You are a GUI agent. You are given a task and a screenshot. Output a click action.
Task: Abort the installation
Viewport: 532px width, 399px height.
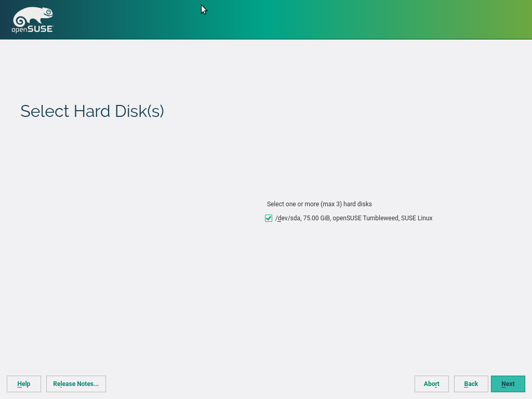point(431,384)
